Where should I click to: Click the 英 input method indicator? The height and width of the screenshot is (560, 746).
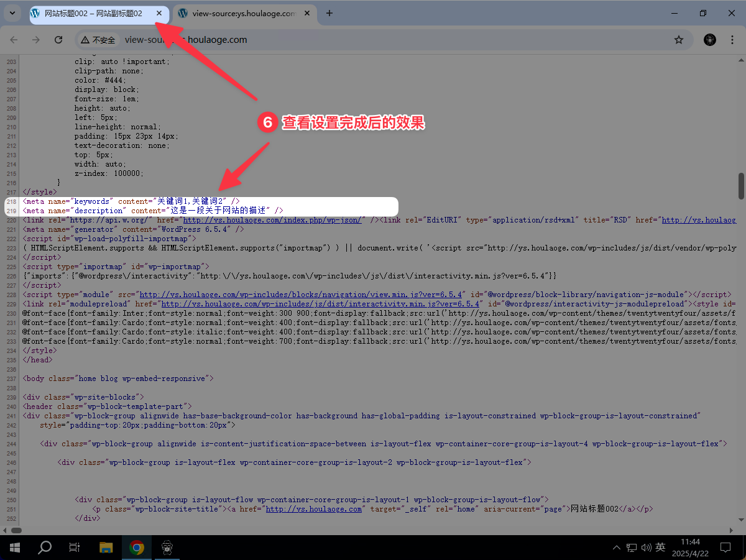pos(660,548)
